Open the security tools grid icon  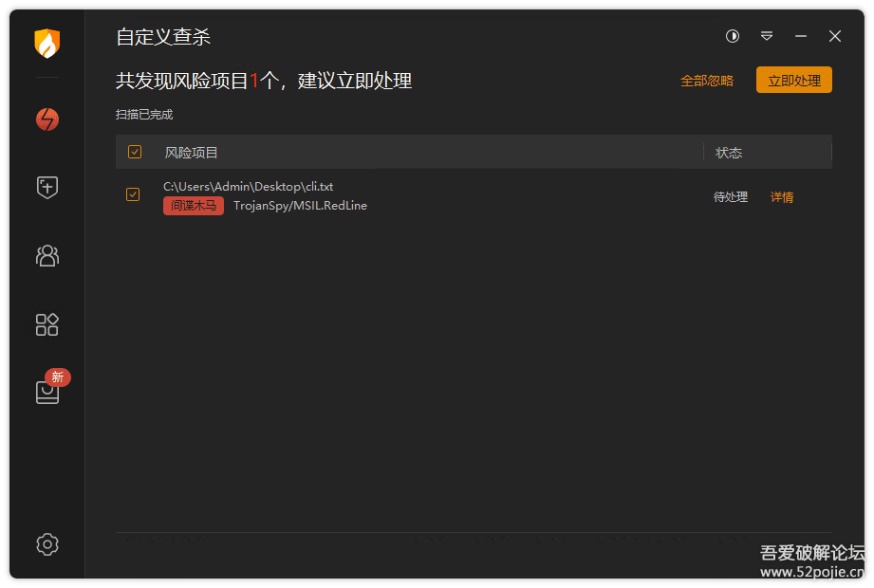point(46,324)
